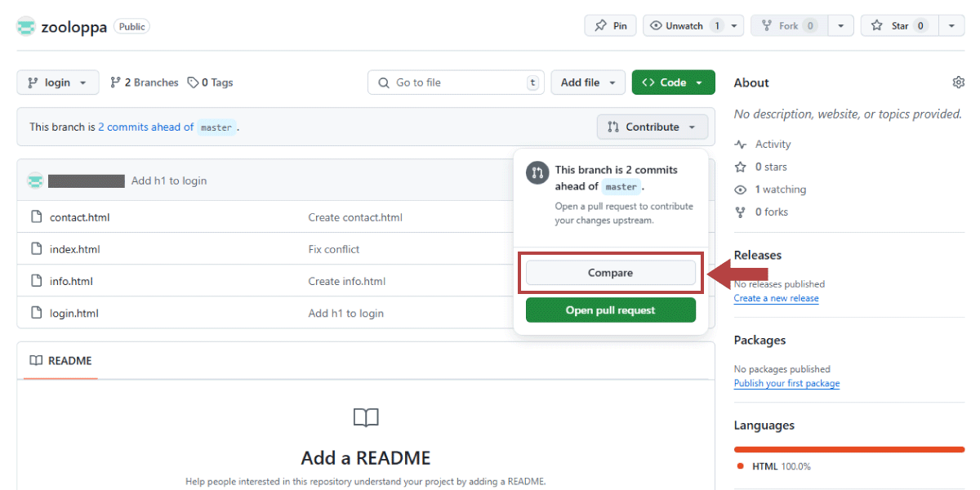Viewport: 980px width, 490px height.
Task: Pin the zooloppa repository
Action: pos(611,26)
